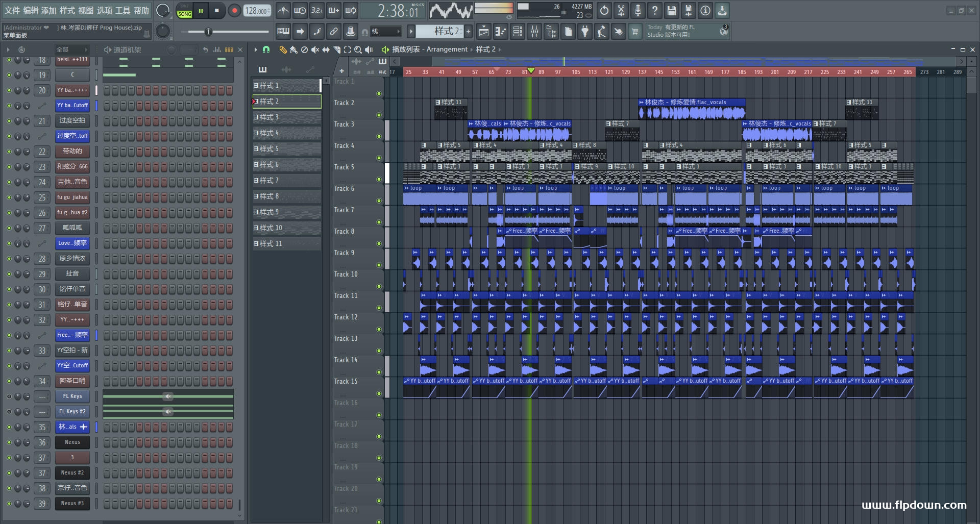980x524 pixels.
Task: Open the 文件 menu
Action: tap(12, 10)
